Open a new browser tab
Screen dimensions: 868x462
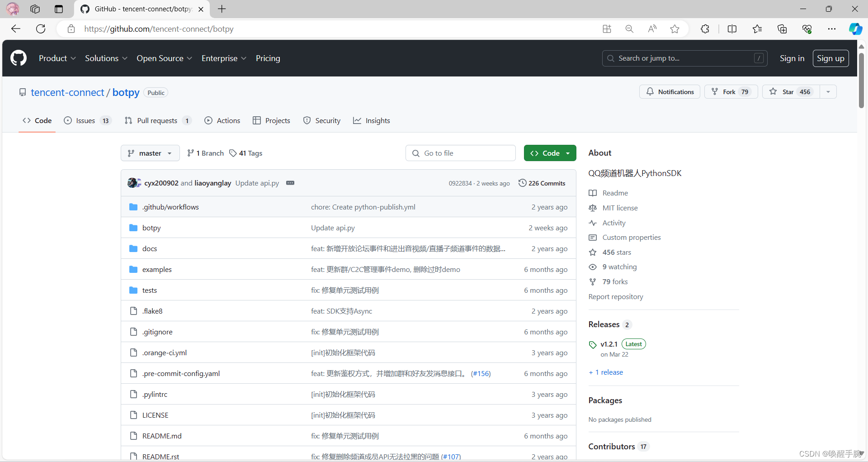pos(222,9)
